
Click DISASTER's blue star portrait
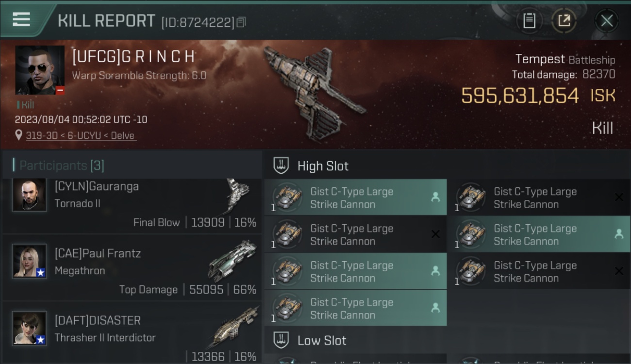(30, 328)
